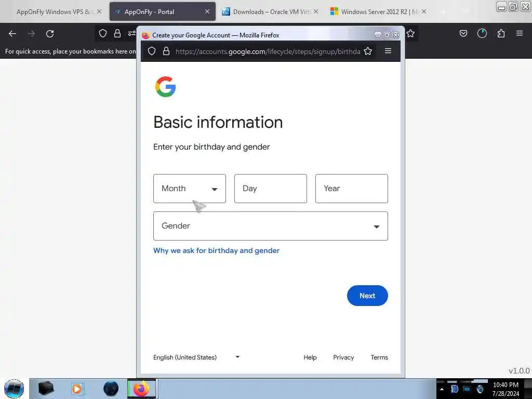Click the main browser bookmark star

coord(410,33)
